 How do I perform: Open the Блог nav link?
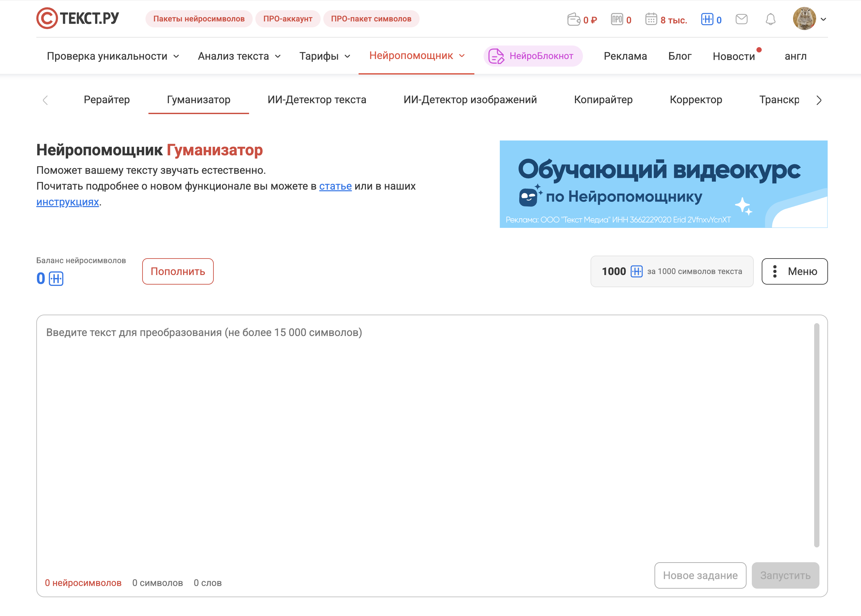[x=680, y=56]
